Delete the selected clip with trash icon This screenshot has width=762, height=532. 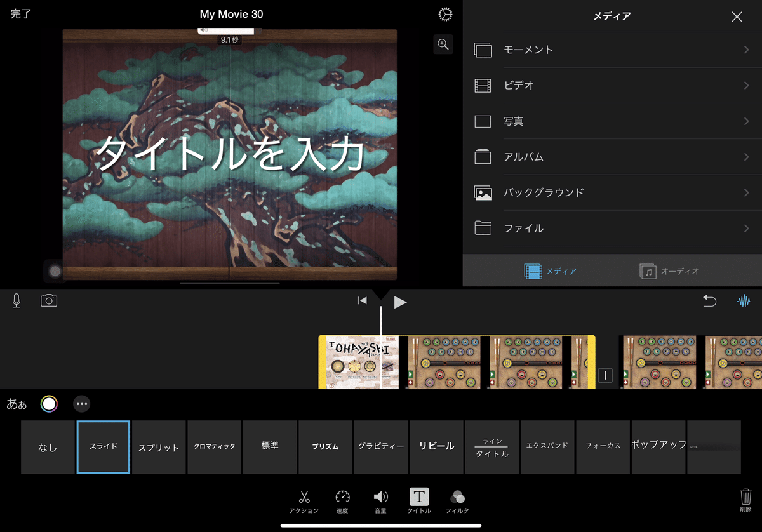coord(745,500)
